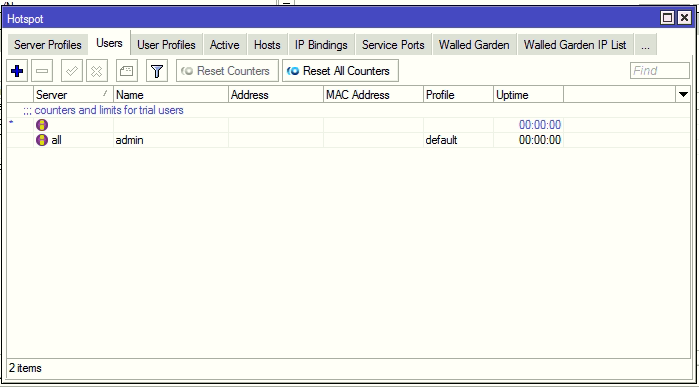Open Walled Garden IP List tab
The width and height of the screenshot is (699, 387).
[x=575, y=45]
